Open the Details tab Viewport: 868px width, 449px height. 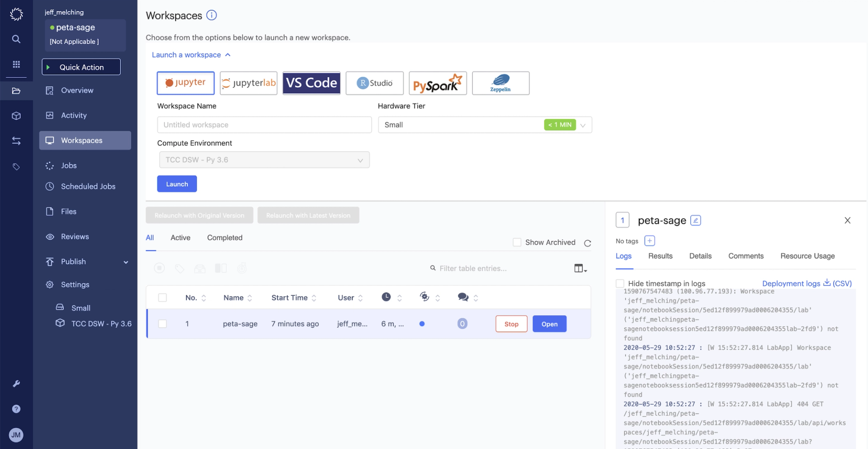(700, 256)
